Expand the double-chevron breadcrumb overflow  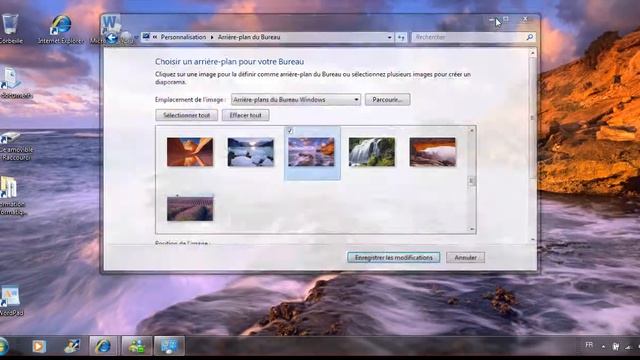click(156, 37)
